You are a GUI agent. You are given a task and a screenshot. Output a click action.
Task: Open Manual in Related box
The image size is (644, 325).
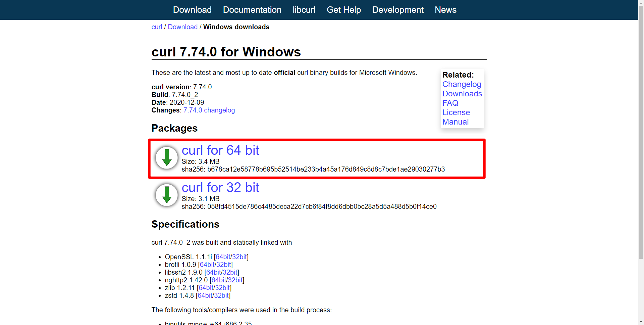click(x=455, y=122)
